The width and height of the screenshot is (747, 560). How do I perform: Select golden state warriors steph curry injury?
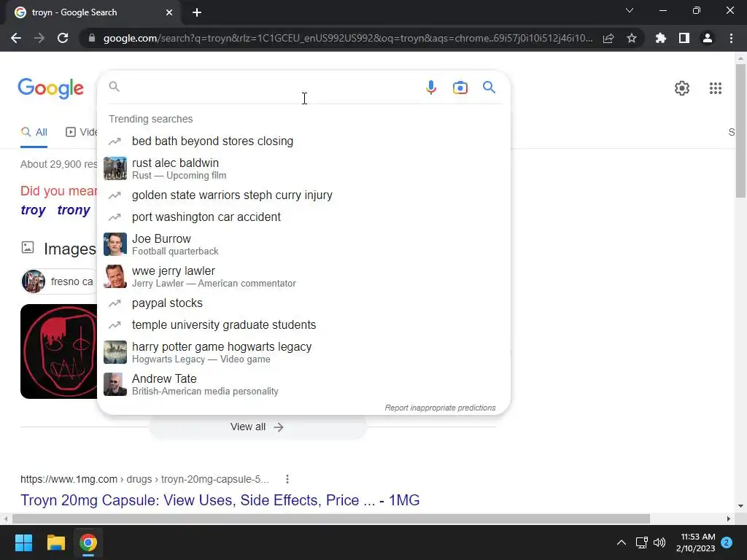(303, 195)
